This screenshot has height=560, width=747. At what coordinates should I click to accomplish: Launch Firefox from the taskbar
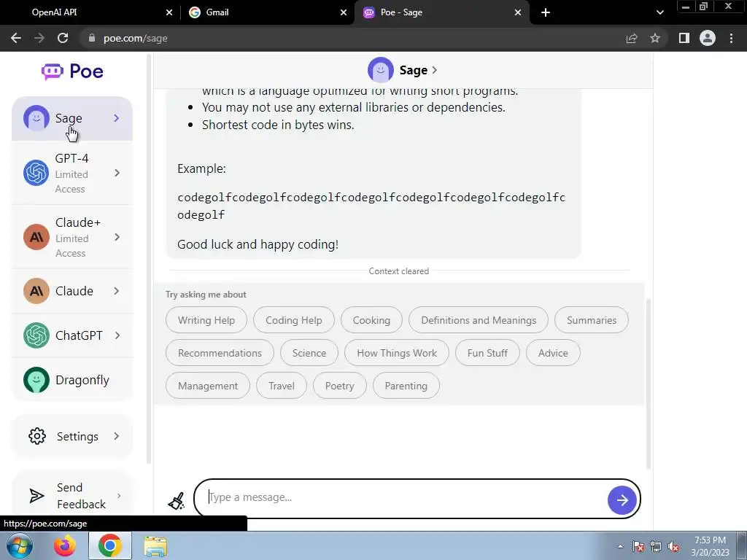pyautogui.click(x=65, y=545)
